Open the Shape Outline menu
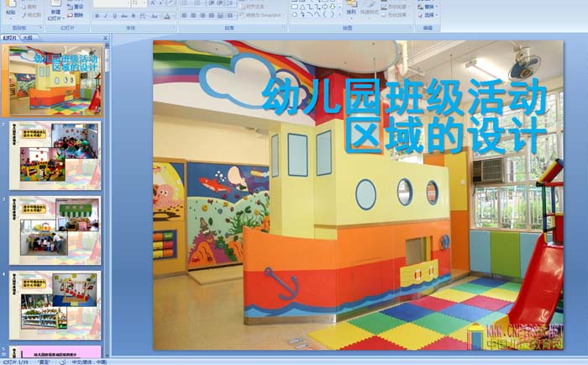The width and height of the screenshot is (588, 365). pyautogui.click(x=396, y=7)
